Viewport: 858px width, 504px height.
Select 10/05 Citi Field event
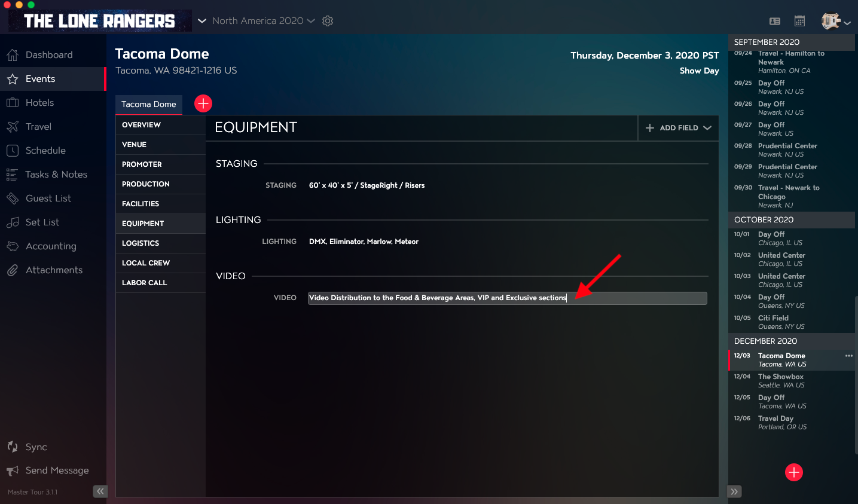click(x=792, y=322)
